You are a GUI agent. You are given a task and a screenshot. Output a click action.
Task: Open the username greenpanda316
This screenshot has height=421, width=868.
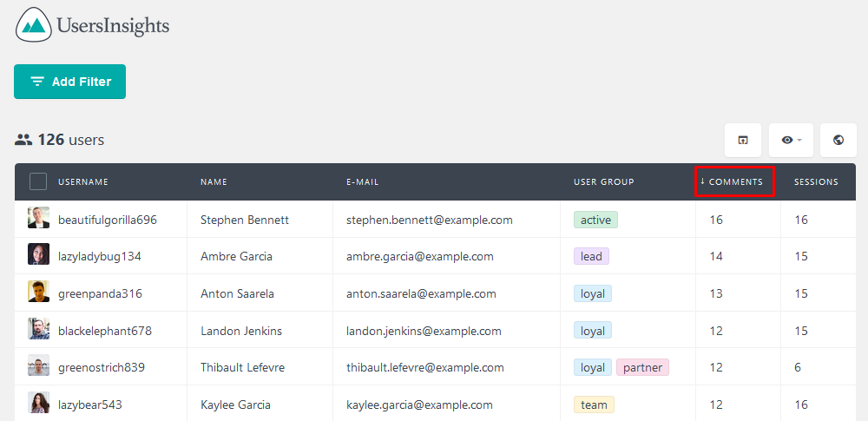click(x=100, y=293)
